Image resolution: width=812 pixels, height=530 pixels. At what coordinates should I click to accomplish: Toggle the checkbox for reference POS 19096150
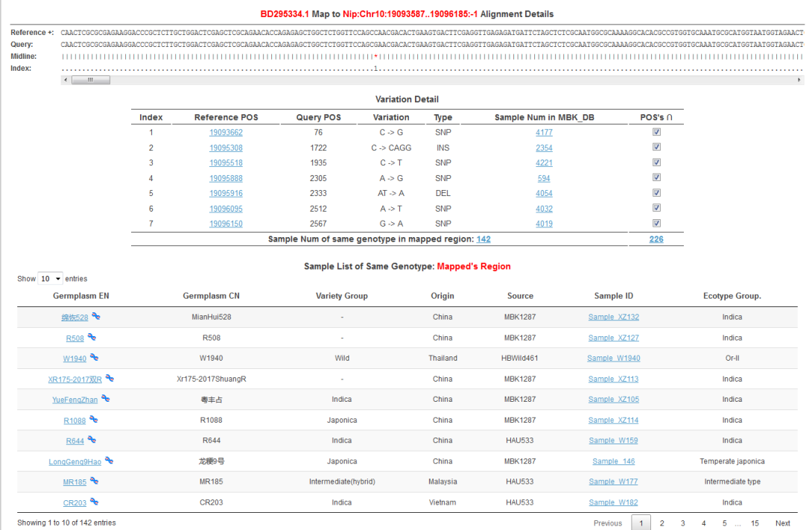656,224
